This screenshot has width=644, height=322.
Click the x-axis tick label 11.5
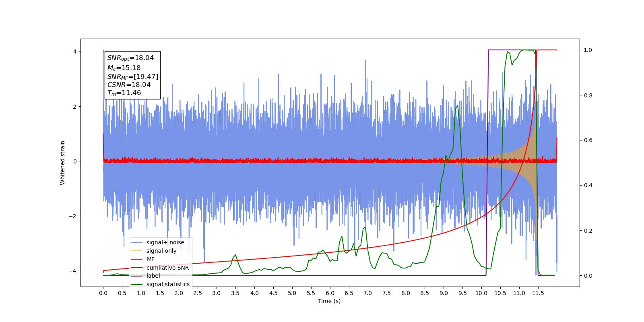pos(538,293)
